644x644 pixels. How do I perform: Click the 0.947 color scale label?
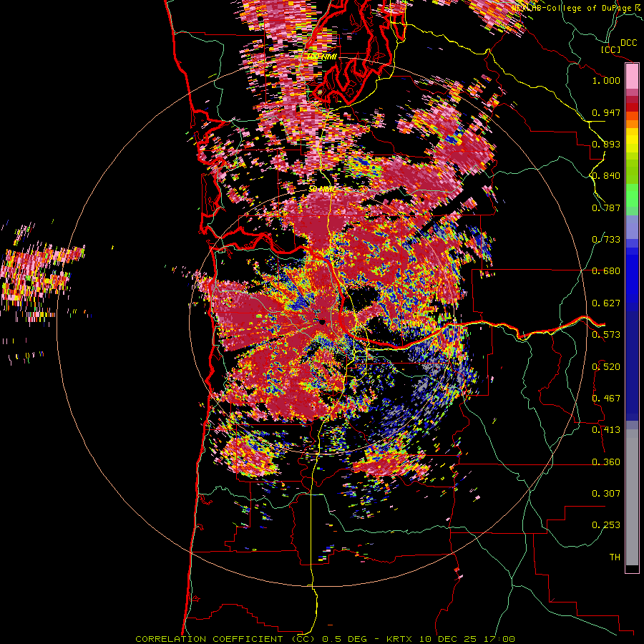coord(606,112)
